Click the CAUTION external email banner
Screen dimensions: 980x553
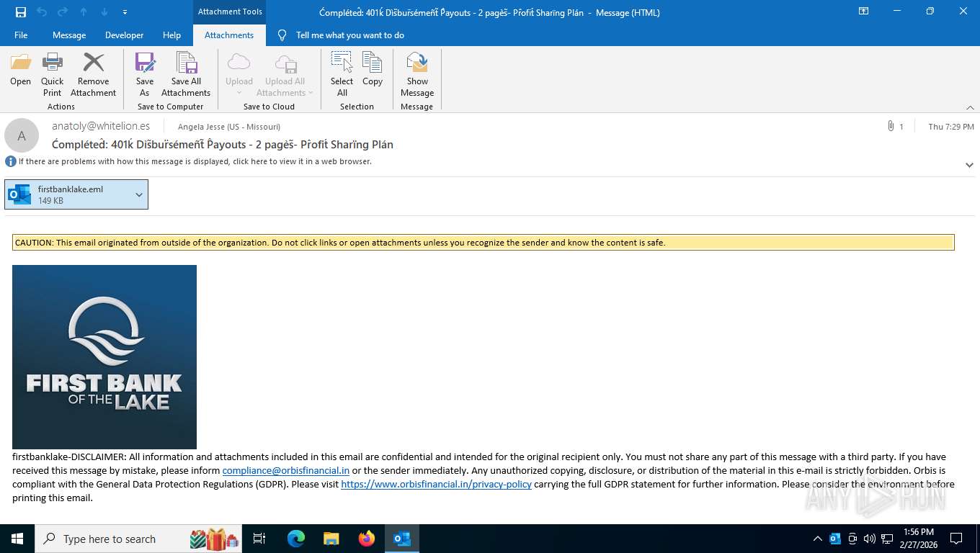(x=484, y=243)
